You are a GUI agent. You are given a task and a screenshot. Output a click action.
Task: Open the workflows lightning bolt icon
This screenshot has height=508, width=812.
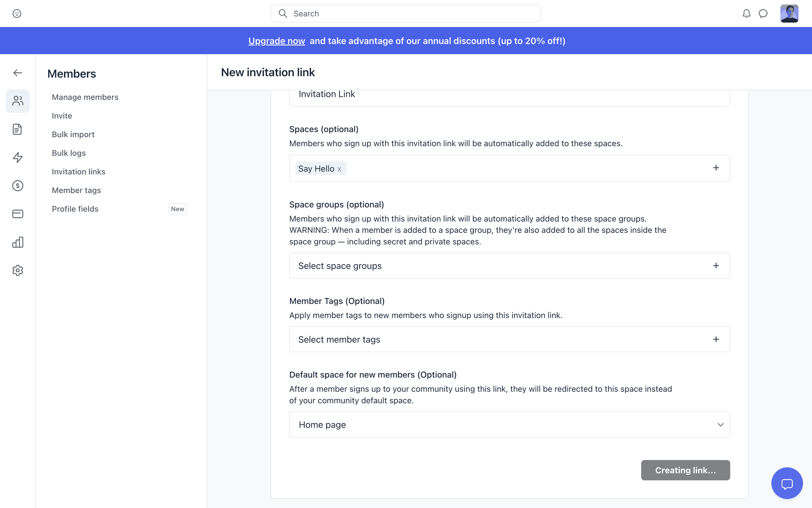(x=17, y=157)
